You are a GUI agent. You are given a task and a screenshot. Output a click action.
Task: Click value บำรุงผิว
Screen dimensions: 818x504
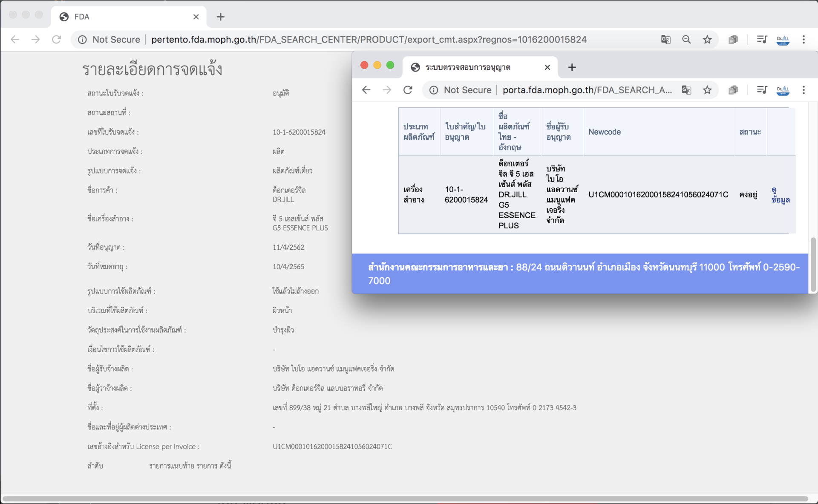tap(283, 330)
